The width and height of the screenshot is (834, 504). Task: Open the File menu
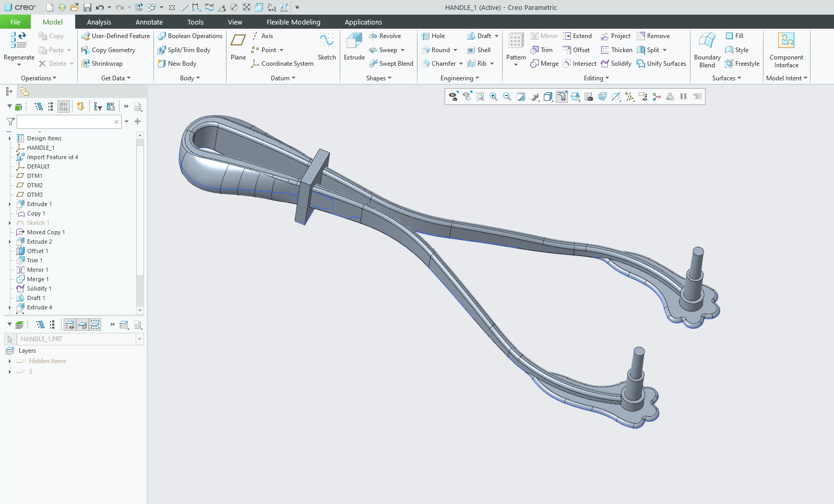(15, 22)
